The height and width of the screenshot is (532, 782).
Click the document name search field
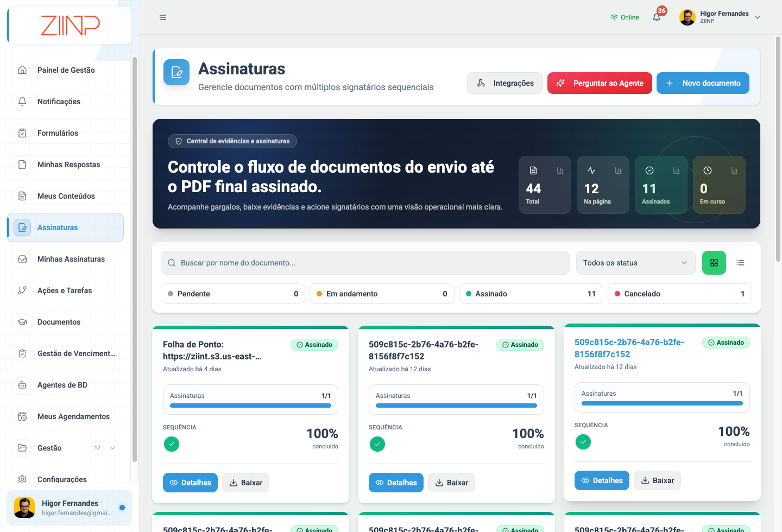365,263
